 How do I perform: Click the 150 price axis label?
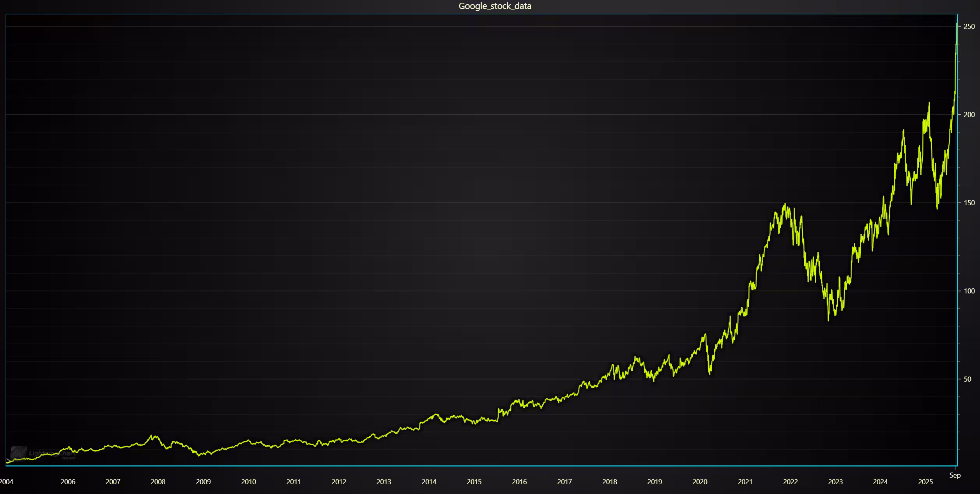pos(969,203)
